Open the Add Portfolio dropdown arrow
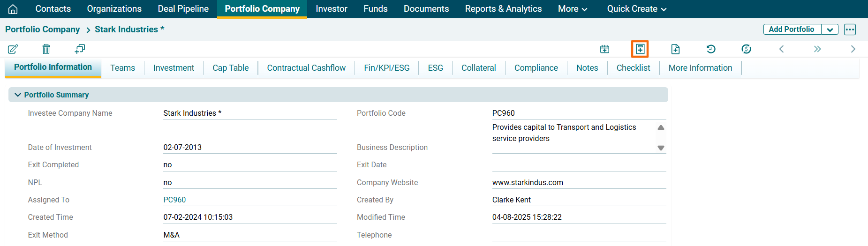Viewport: 868px width, 246px height. [x=830, y=30]
